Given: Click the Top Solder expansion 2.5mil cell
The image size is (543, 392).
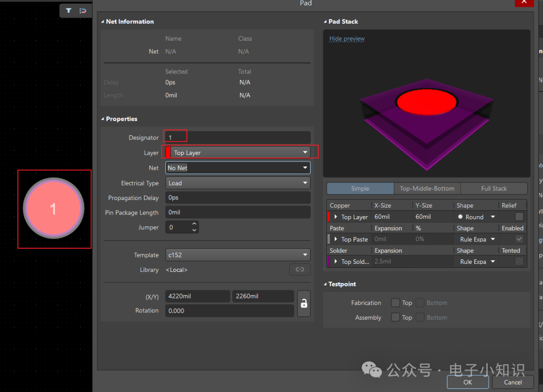Looking at the screenshot, I should click(412, 261).
